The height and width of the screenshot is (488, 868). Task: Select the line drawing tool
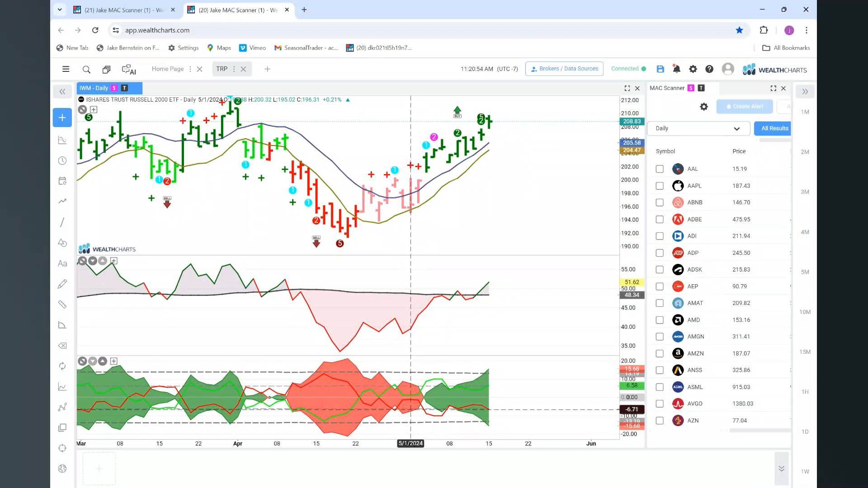pos(62,222)
